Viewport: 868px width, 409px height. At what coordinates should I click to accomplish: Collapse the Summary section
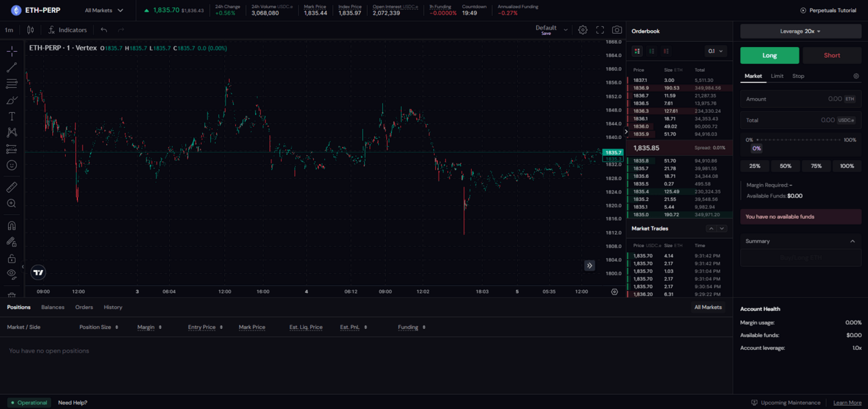853,241
